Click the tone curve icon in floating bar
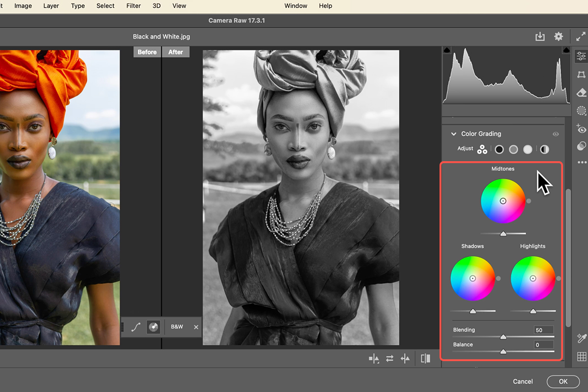 click(x=135, y=327)
